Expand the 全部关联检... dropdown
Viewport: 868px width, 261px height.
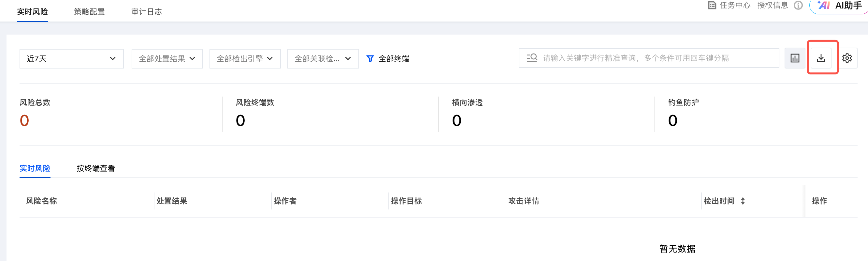[323, 59]
